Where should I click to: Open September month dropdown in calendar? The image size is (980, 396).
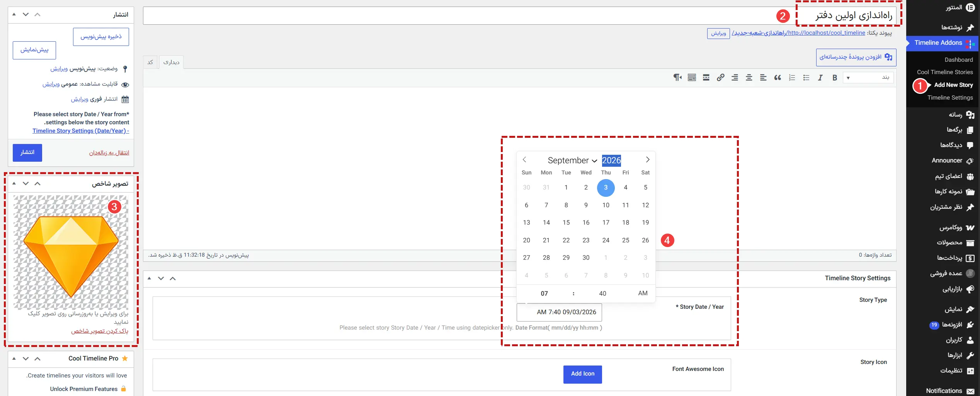point(572,161)
